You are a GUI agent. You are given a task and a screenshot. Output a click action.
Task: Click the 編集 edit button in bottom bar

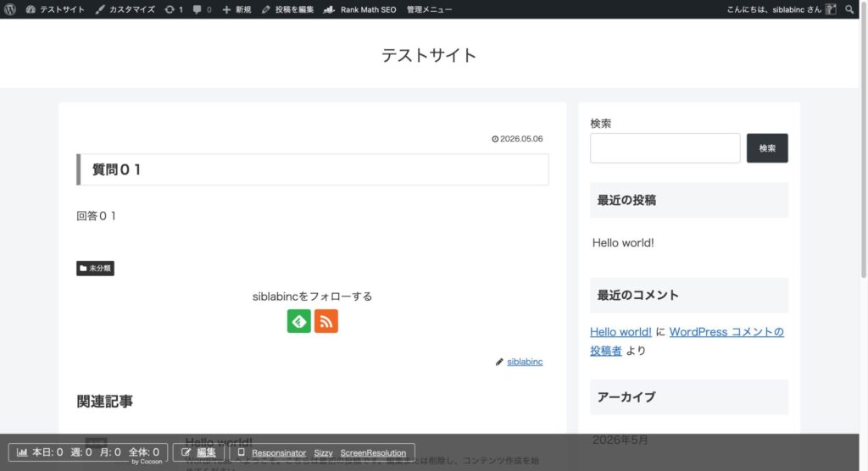coord(198,452)
